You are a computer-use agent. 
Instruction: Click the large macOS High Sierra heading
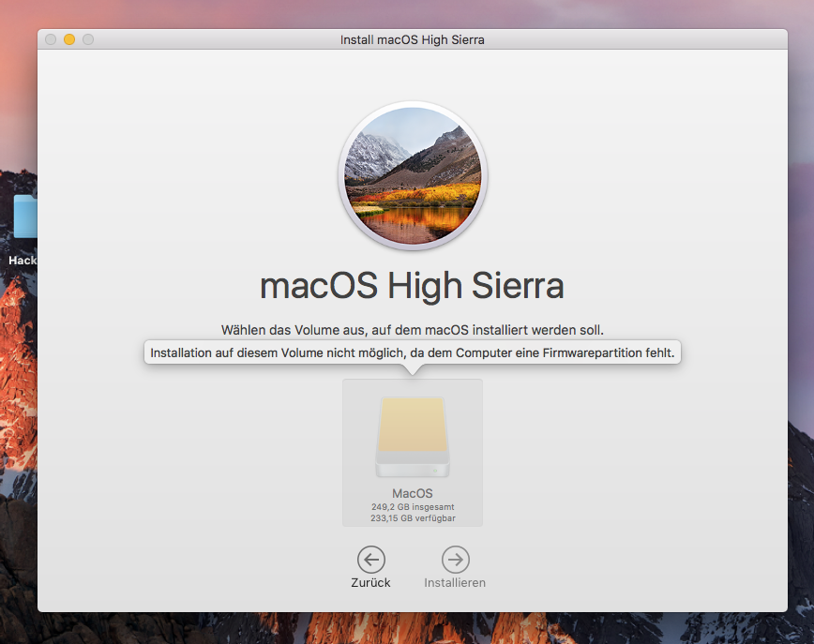412,286
